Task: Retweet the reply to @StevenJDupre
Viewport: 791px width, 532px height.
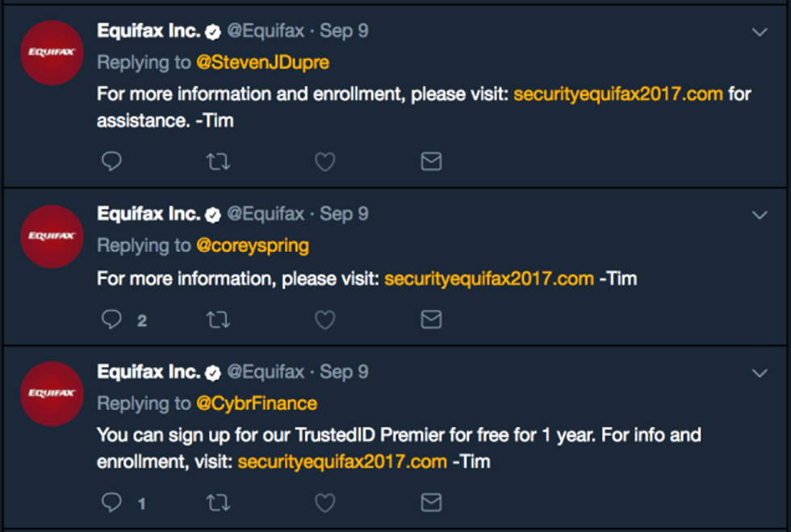Action: tap(218, 162)
